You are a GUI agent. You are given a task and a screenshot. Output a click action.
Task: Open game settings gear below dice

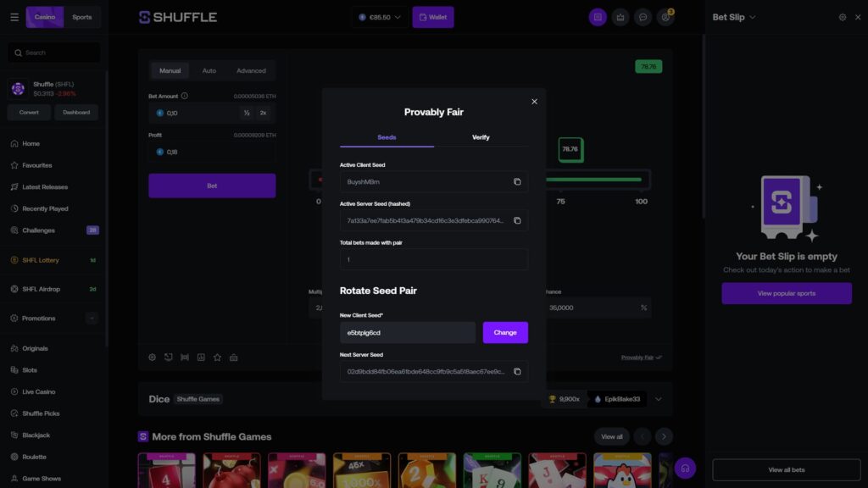152,358
